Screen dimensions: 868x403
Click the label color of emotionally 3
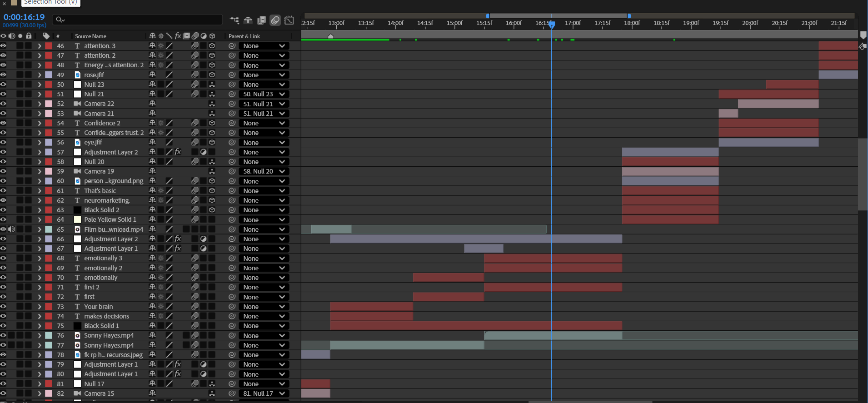[x=49, y=258]
